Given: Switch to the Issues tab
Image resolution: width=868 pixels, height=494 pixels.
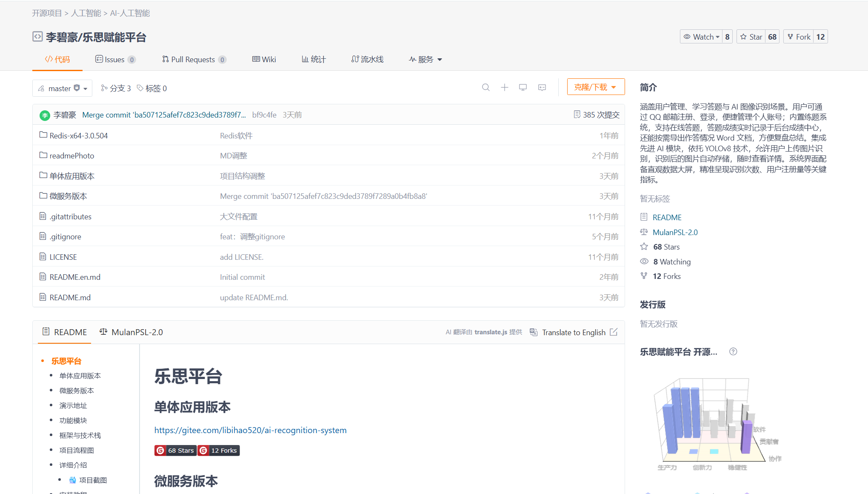Looking at the screenshot, I should 115,59.
